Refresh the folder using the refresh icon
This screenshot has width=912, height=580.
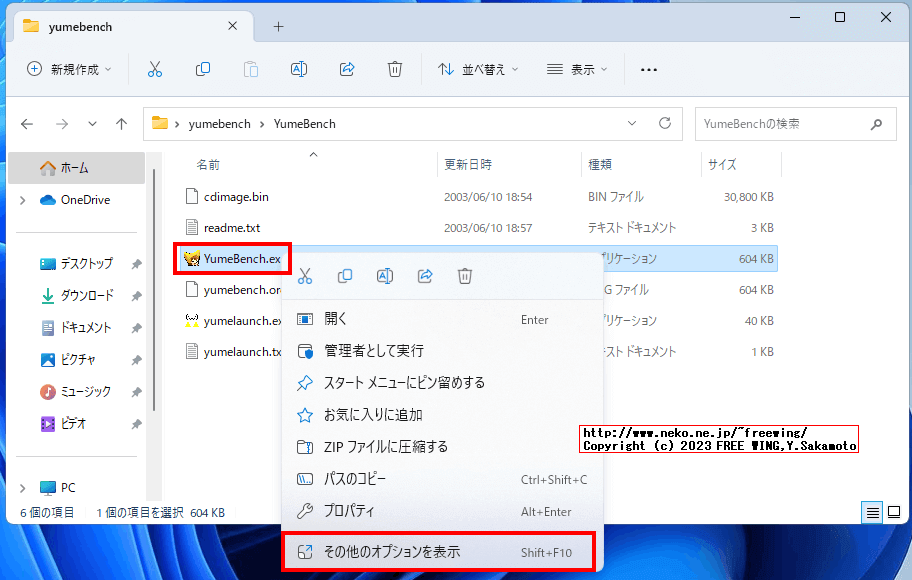point(665,123)
